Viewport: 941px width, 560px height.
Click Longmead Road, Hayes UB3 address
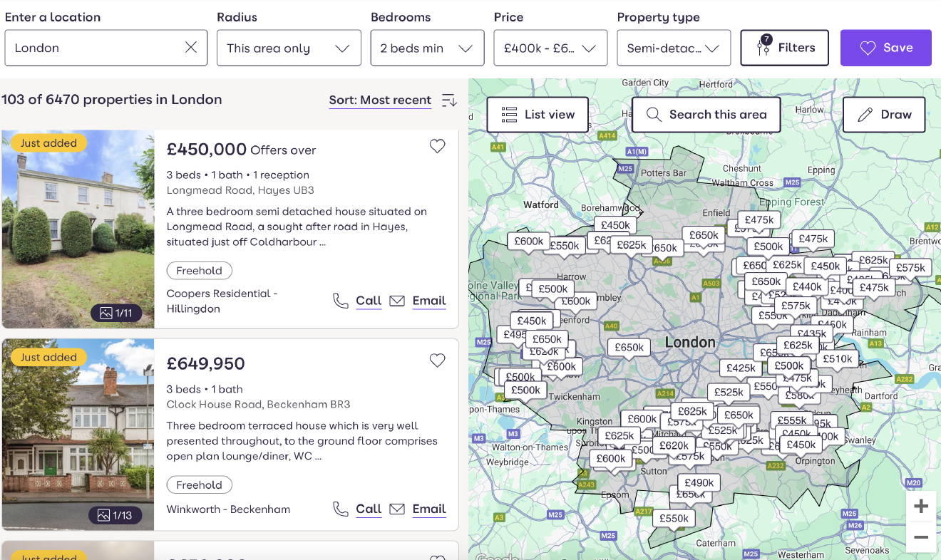[240, 190]
